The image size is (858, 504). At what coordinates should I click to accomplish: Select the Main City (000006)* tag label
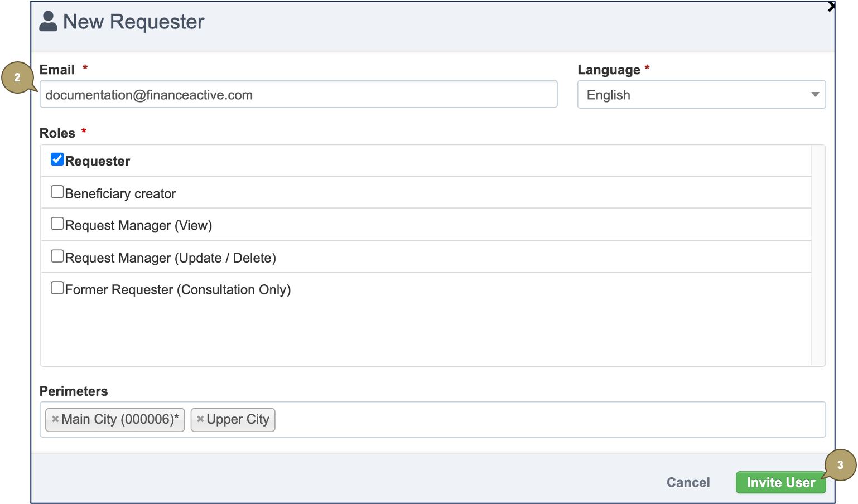[x=120, y=419]
